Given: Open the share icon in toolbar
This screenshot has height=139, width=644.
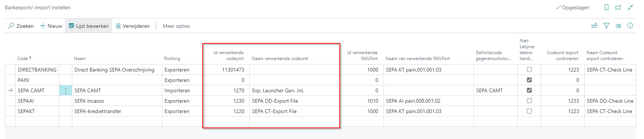Looking at the screenshot, I should tap(594, 26).
